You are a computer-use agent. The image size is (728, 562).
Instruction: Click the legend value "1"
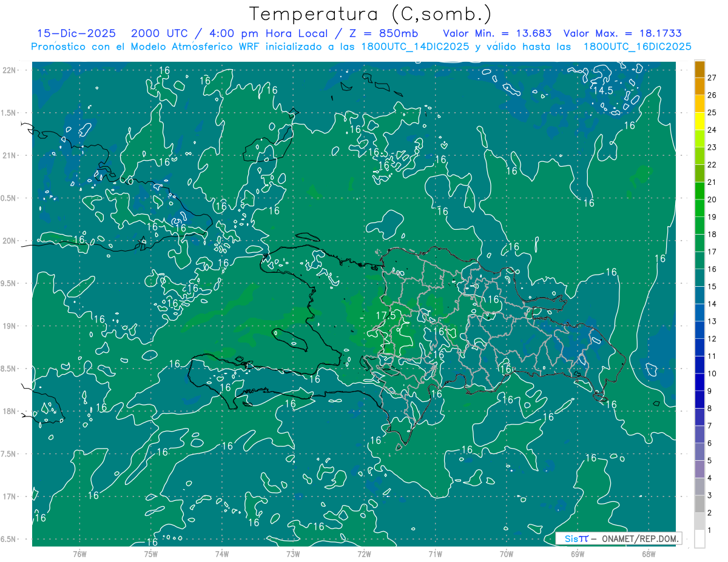tap(709, 530)
